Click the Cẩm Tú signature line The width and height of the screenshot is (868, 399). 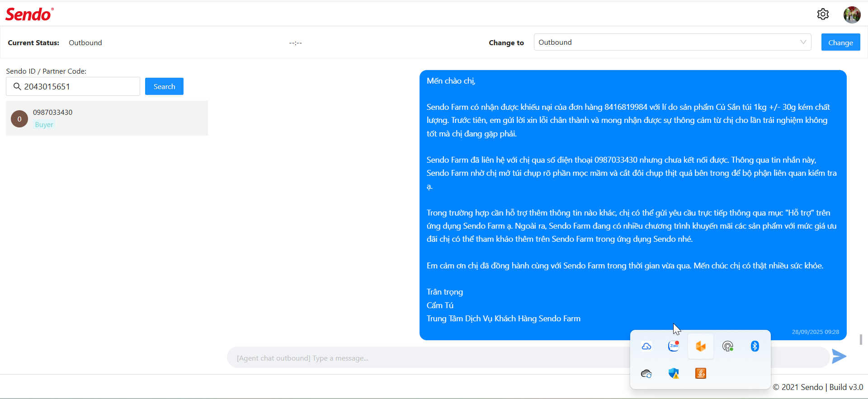(440, 305)
